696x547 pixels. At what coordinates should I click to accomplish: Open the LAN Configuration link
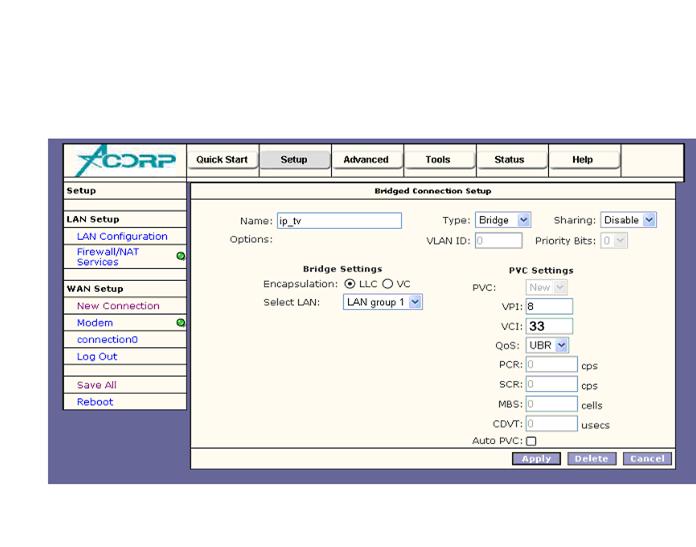[122, 237]
